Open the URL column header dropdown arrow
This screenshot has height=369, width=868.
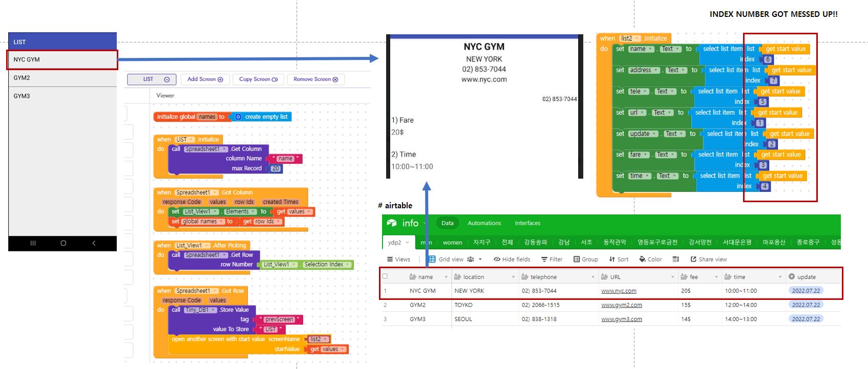point(672,277)
